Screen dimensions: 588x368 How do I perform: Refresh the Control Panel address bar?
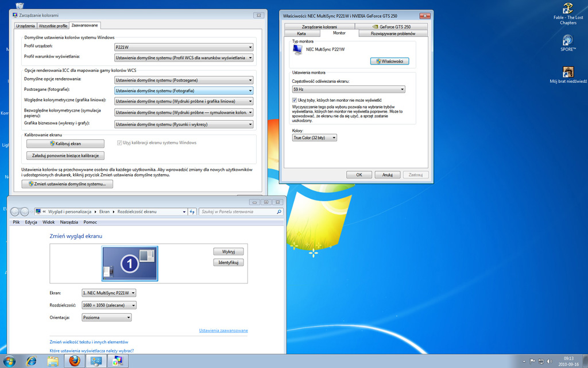pyautogui.click(x=192, y=212)
